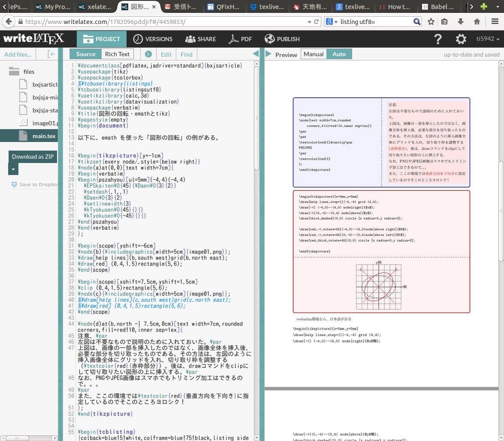Click the search engine Google icon
Screen dimensions: 504x441
pos(329,21)
